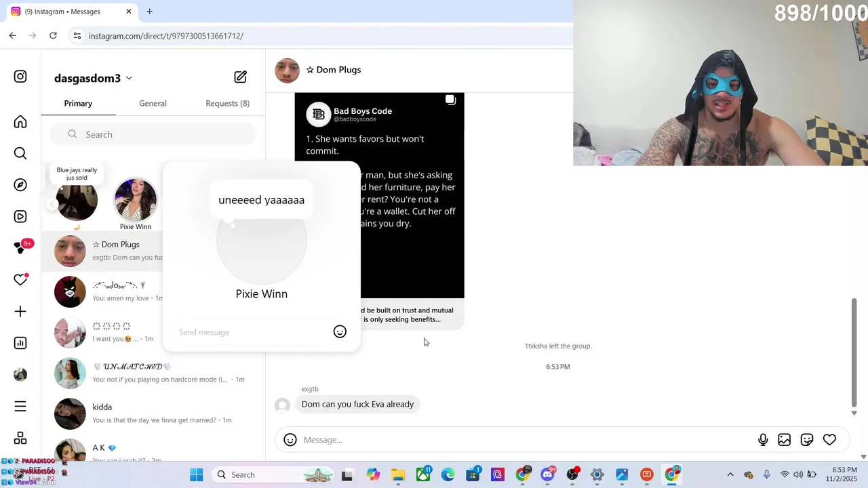Reload the Instagram page
This screenshot has height=488, width=868.
click(53, 35)
